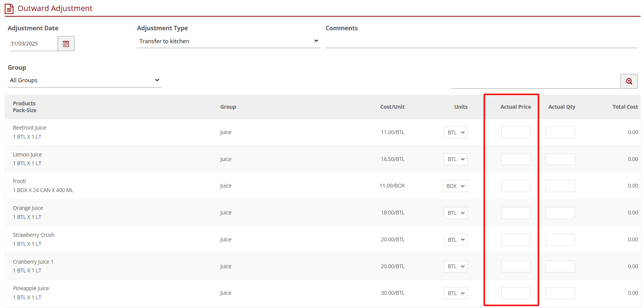The image size is (644, 308).
Task: Focus the Adjustment Date input field
Action: [x=33, y=44]
